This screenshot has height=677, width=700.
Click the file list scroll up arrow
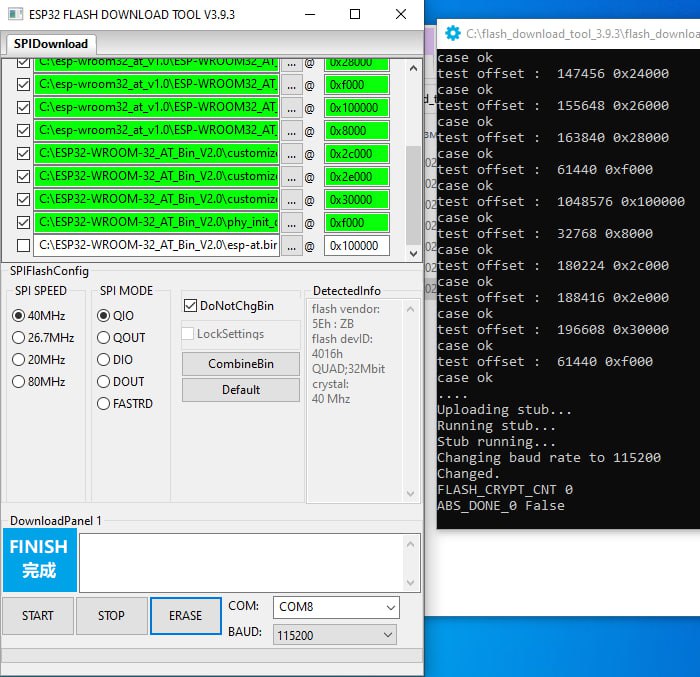coord(413,68)
